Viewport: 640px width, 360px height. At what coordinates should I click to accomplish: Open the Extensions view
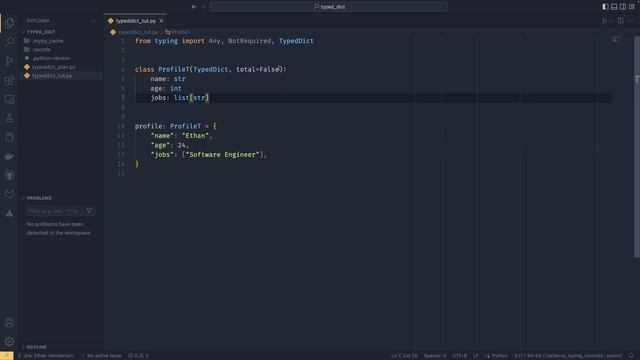coord(9,80)
